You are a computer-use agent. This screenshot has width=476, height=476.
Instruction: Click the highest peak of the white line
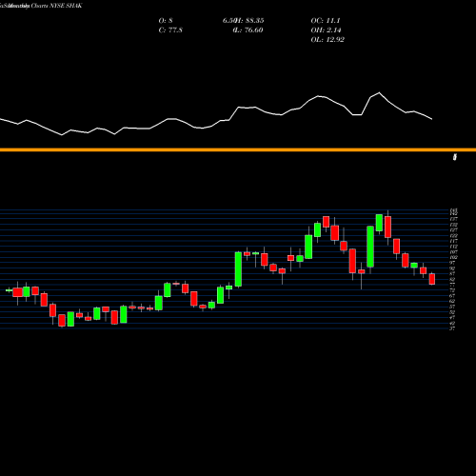point(379,92)
